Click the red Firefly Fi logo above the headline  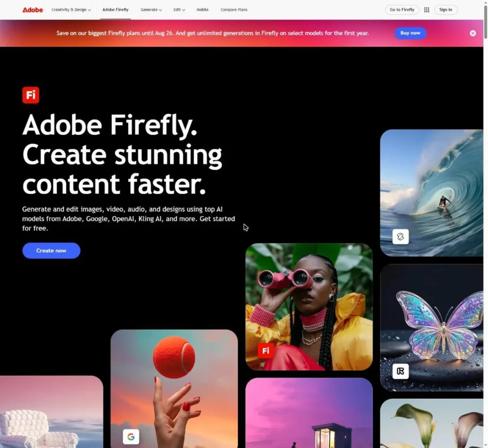(31, 95)
